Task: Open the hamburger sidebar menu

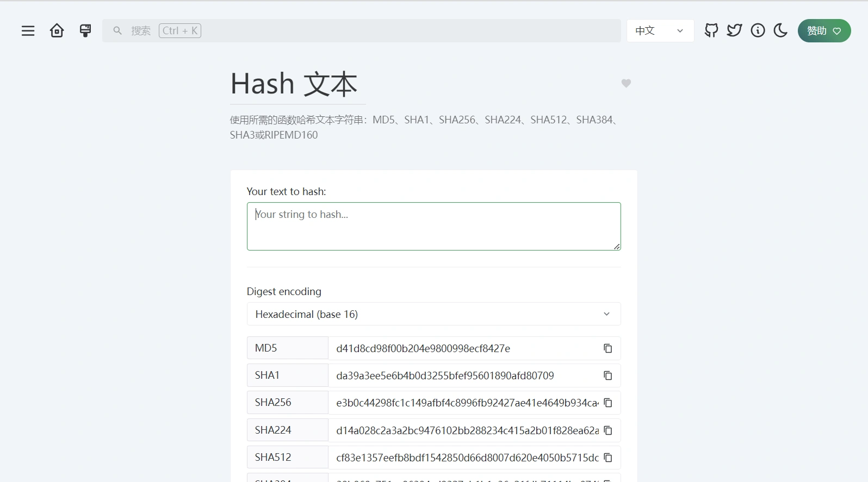Action: (x=28, y=31)
